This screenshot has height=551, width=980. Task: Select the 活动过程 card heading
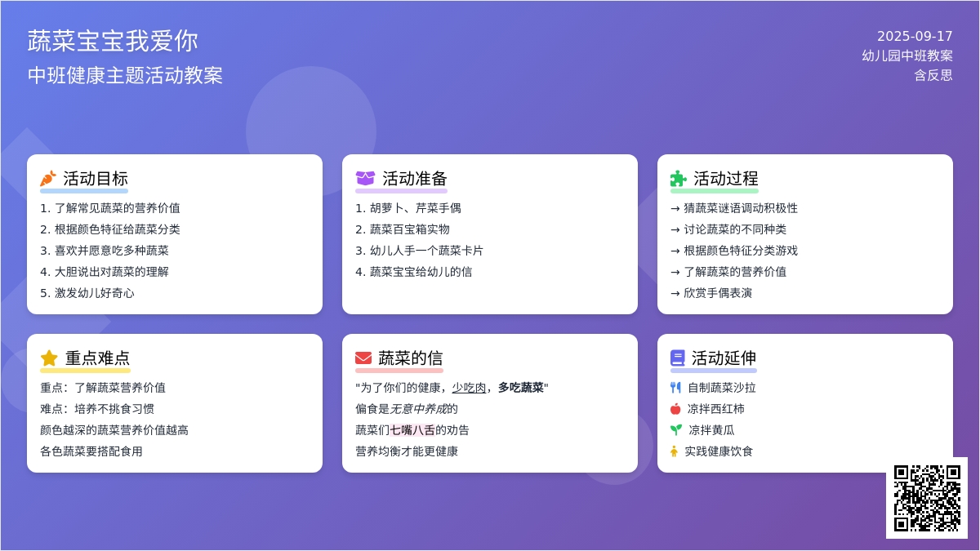pos(726,179)
